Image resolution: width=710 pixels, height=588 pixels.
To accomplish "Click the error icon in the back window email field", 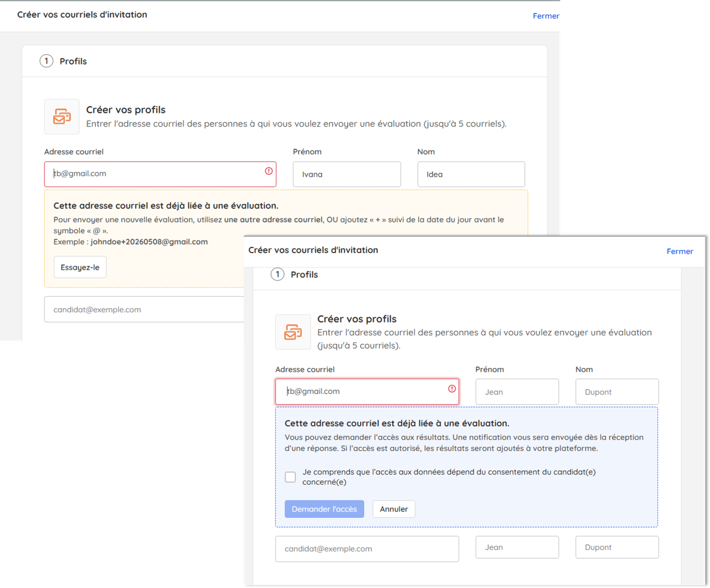I will point(269,171).
